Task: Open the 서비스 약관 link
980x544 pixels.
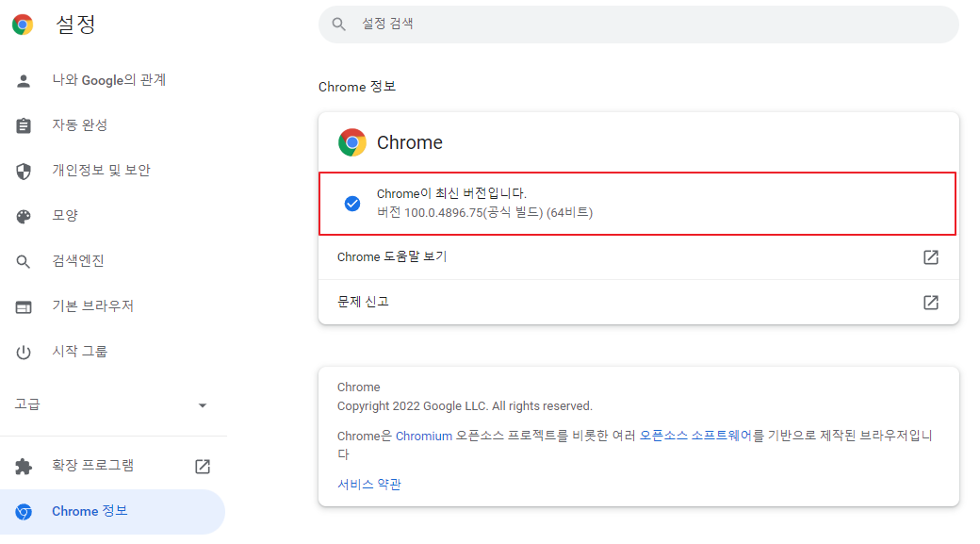Action: pos(368,484)
